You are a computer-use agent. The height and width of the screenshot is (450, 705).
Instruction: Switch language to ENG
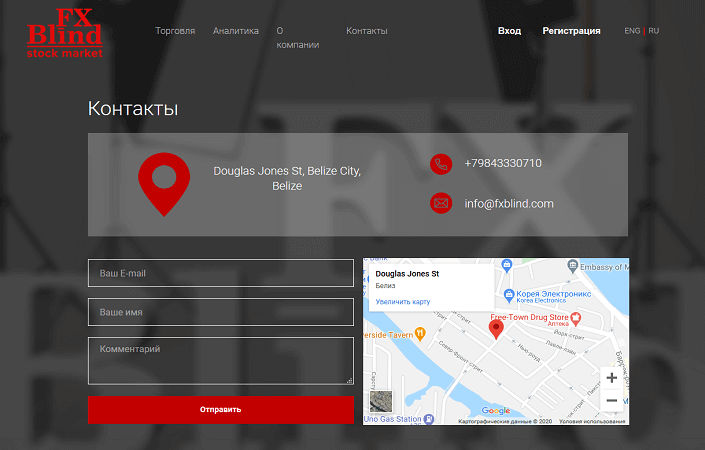[x=632, y=31]
